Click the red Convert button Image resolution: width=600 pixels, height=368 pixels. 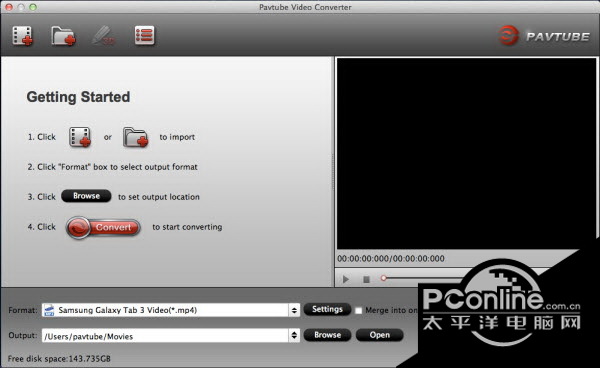[103, 227]
